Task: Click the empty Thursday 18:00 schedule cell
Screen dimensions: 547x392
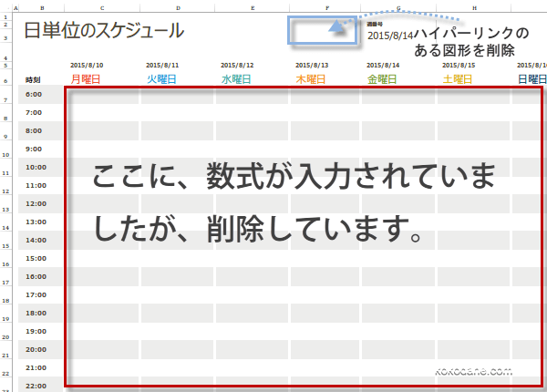Action: 325,313
